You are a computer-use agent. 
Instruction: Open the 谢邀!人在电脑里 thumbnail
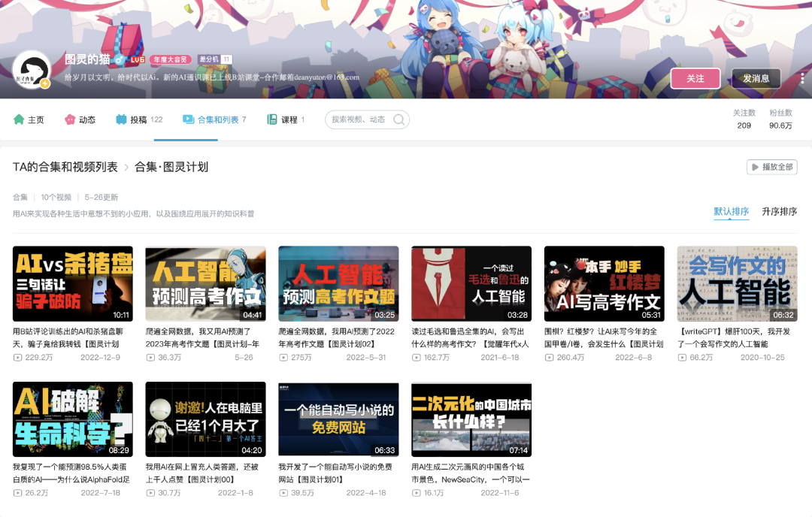[x=205, y=419]
